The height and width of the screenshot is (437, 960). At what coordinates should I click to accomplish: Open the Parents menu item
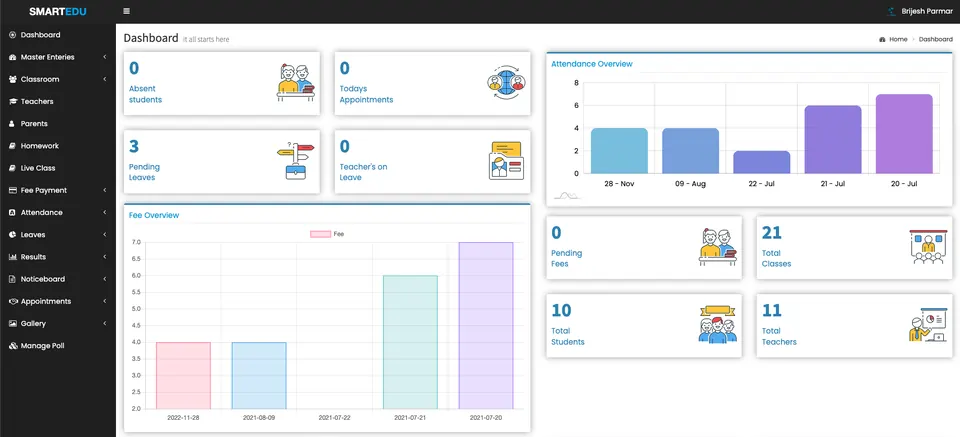click(x=58, y=124)
